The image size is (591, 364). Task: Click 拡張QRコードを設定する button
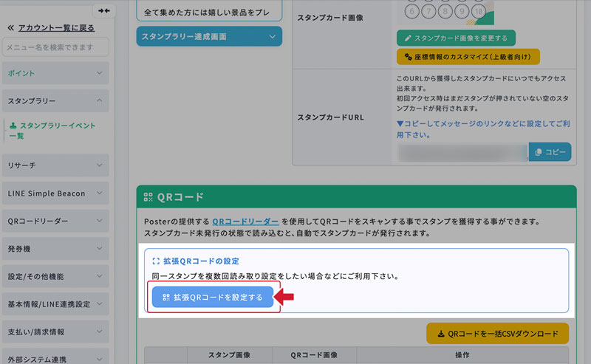pyautogui.click(x=213, y=298)
